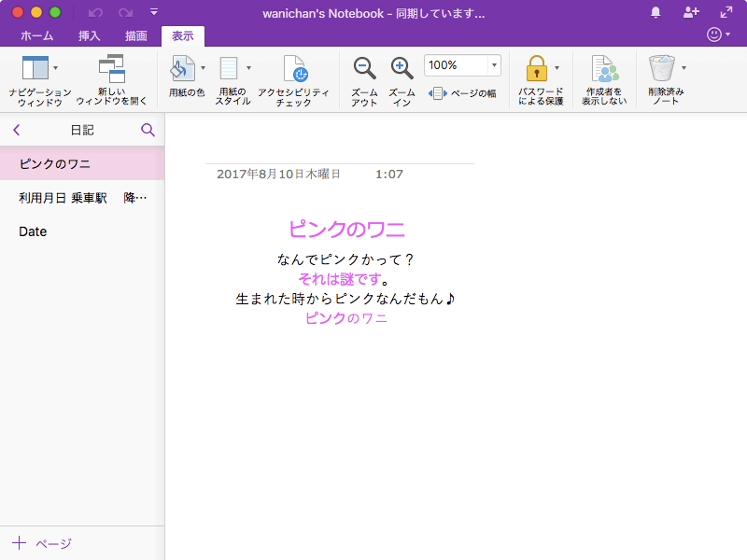
Task: Add a new page with + ページ
Action: tap(42, 543)
